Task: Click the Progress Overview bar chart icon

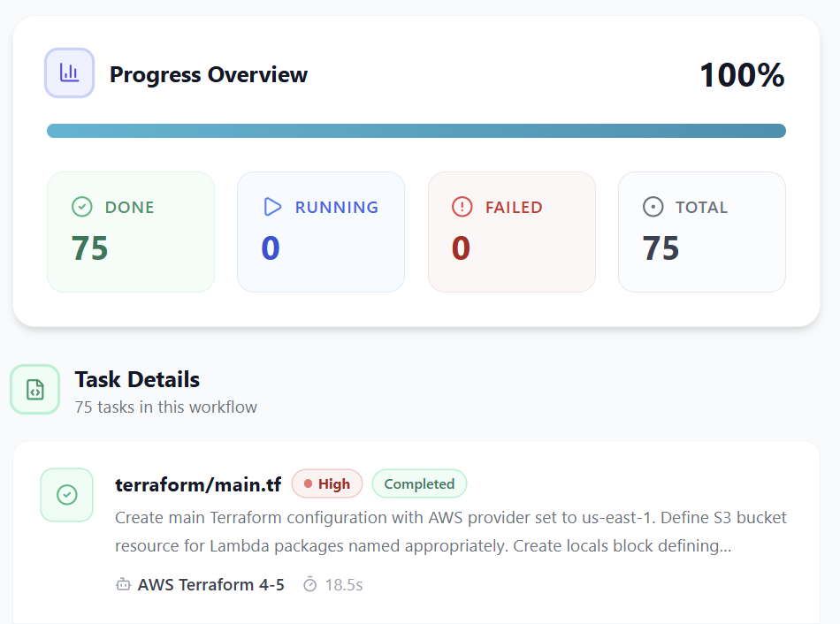Action: pyautogui.click(x=69, y=73)
